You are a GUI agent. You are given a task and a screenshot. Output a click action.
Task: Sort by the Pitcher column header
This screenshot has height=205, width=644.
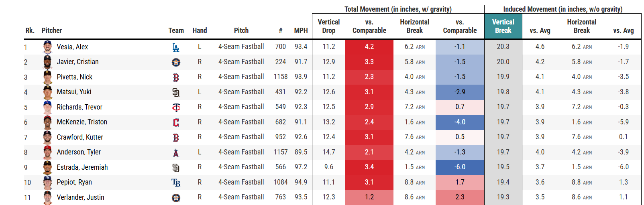click(52, 30)
